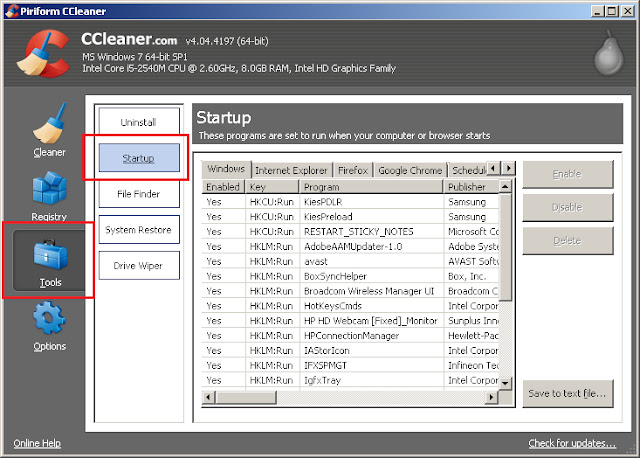640x458 pixels.
Task: Click the vertical scrollbar up arrow
Action: (505, 187)
